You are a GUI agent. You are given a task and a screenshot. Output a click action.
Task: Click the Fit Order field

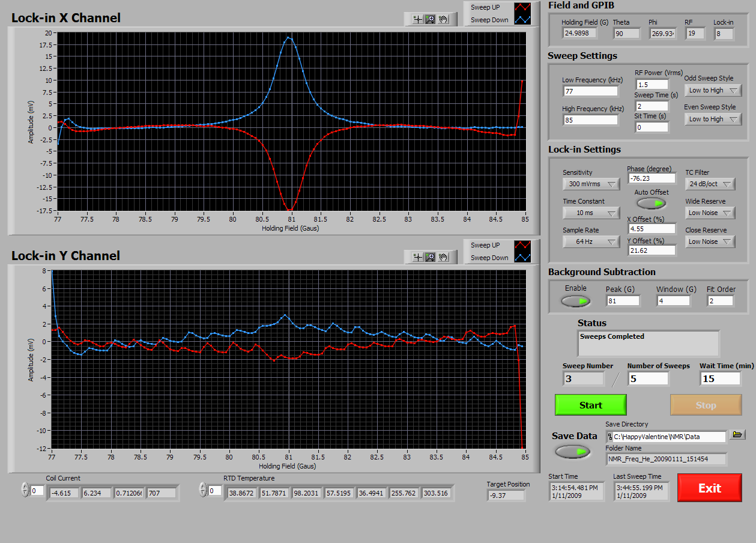pyautogui.click(x=720, y=300)
